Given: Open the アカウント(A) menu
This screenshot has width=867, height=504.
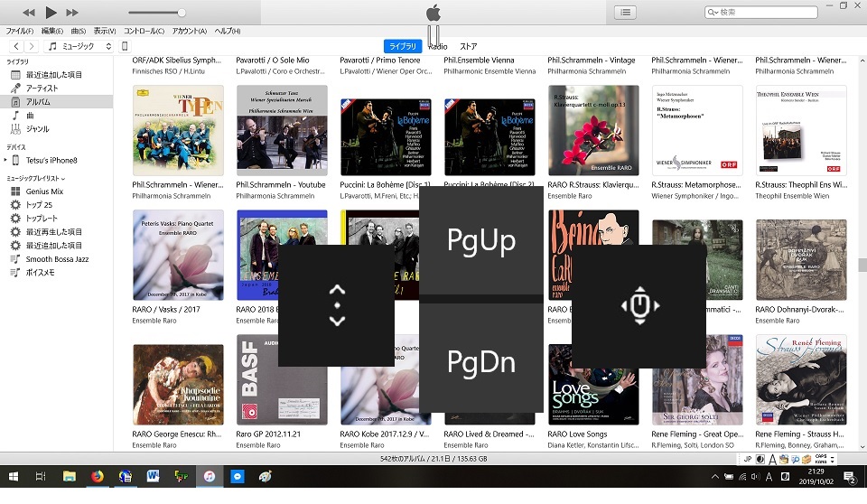Looking at the screenshot, I should [189, 31].
